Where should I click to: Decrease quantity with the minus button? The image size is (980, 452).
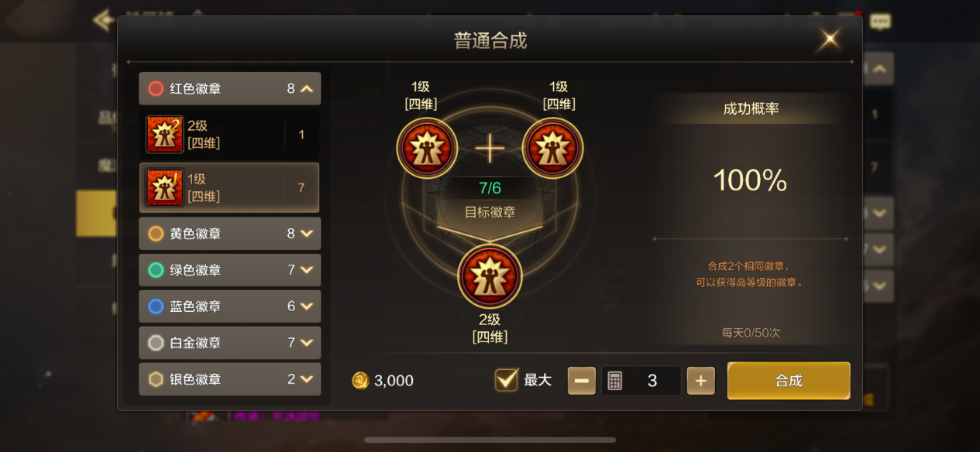582,381
